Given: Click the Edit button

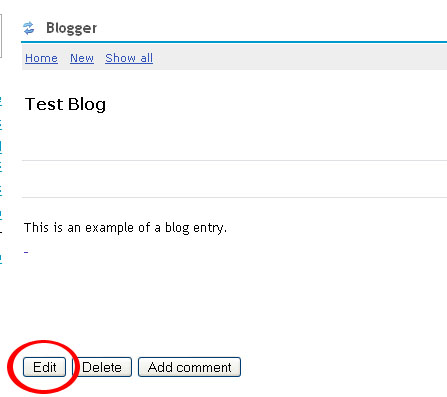Looking at the screenshot, I should click(44, 367).
